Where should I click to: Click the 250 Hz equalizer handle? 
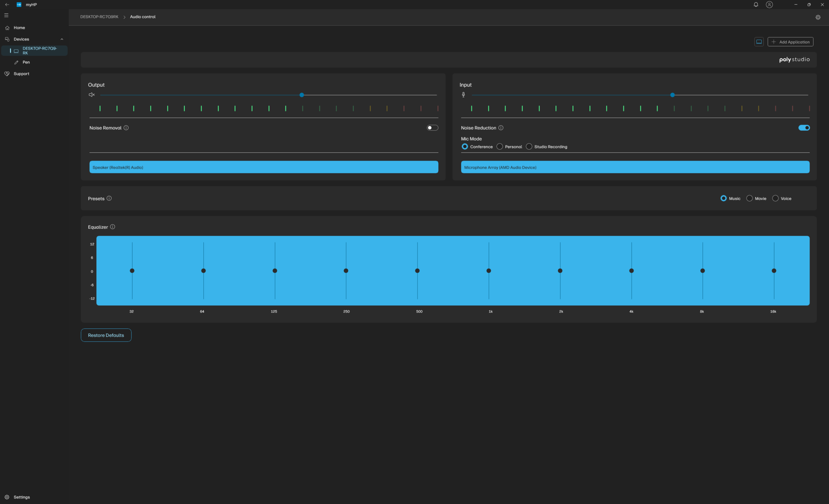[346, 271]
